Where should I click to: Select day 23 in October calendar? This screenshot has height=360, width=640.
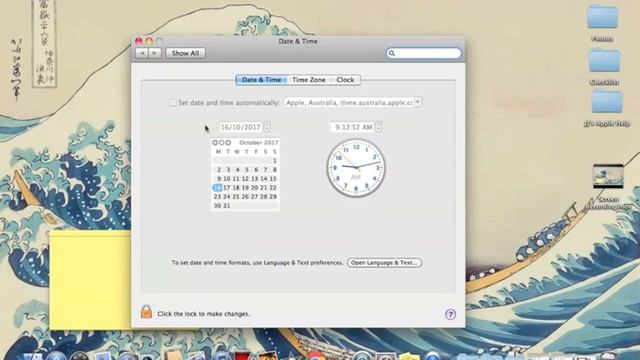pos(218,197)
